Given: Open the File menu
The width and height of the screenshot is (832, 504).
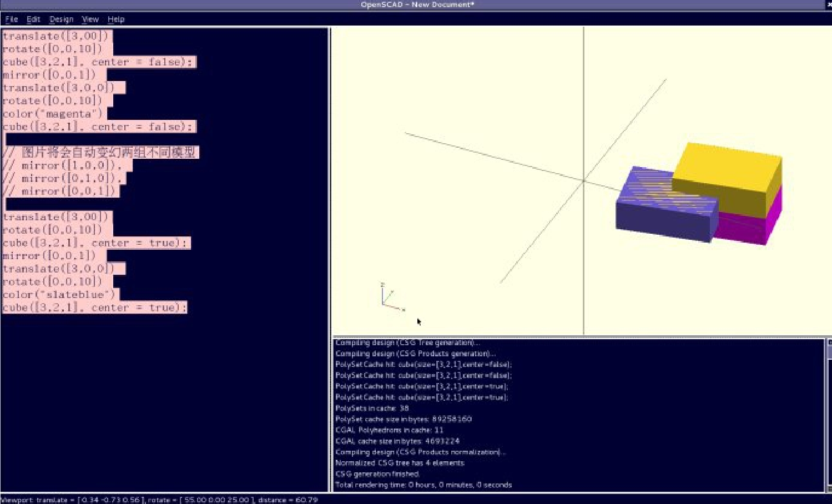Looking at the screenshot, I should click(x=11, y=19).
